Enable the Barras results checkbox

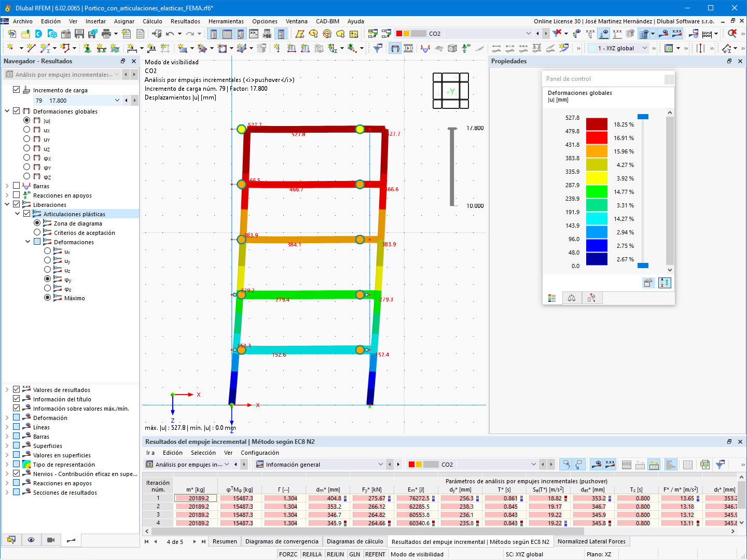17,186
